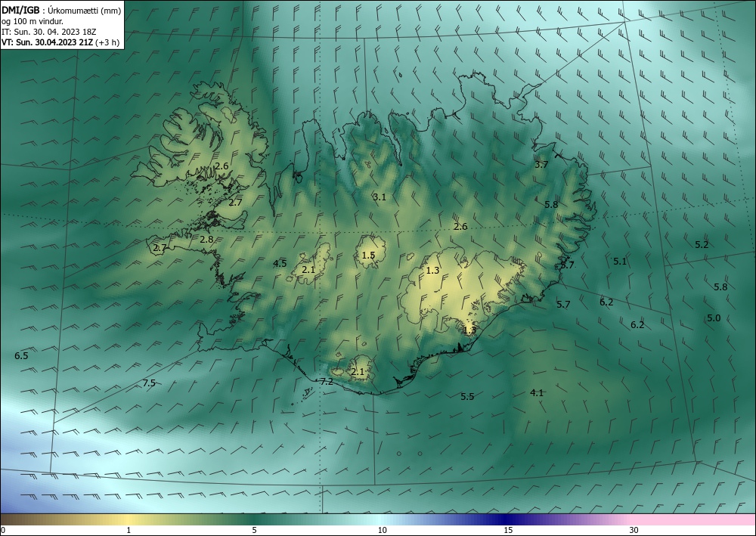Click the 2.8 value label
The height and width of the screenshot is (536, 756).
(x=206, y=239)
